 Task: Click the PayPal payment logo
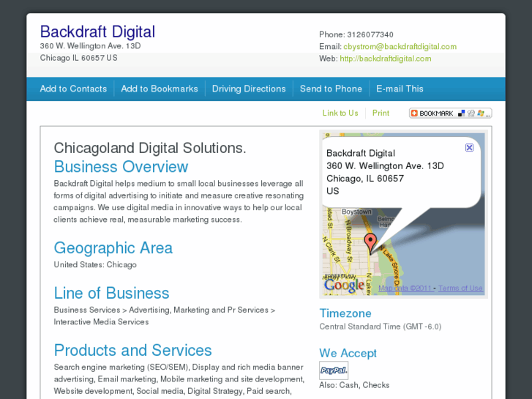(x=334, y=370)
